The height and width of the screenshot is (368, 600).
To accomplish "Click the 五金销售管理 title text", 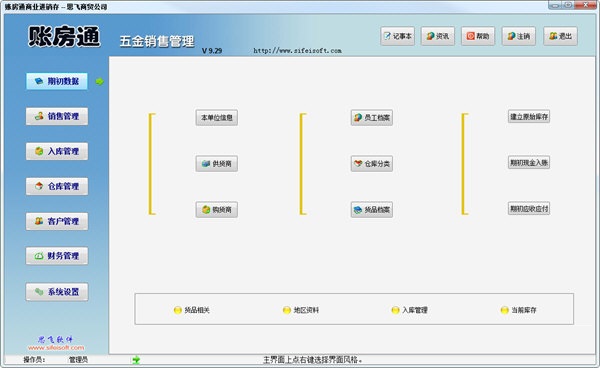I will pyautogui.click(x=157, y=41).
